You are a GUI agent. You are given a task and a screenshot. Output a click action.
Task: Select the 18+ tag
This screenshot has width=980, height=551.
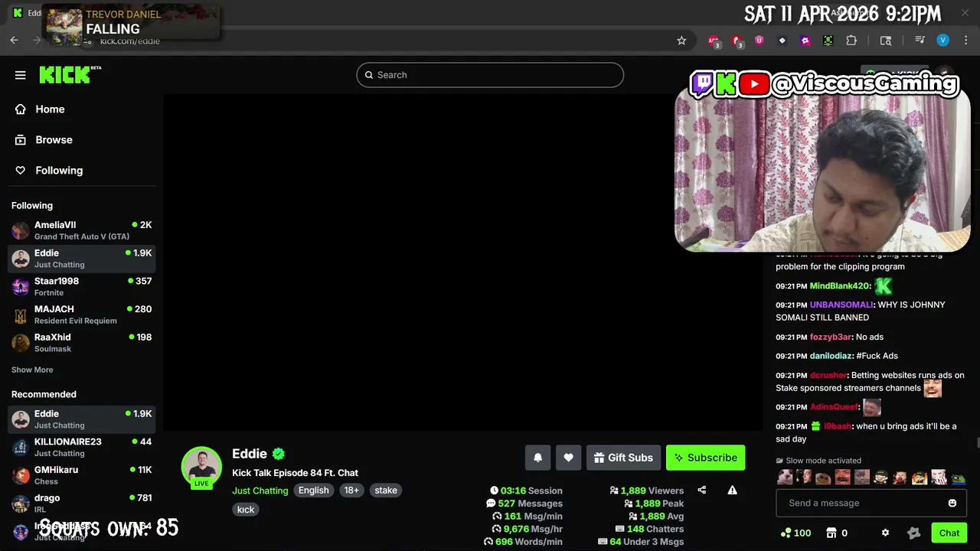[351, 491]
